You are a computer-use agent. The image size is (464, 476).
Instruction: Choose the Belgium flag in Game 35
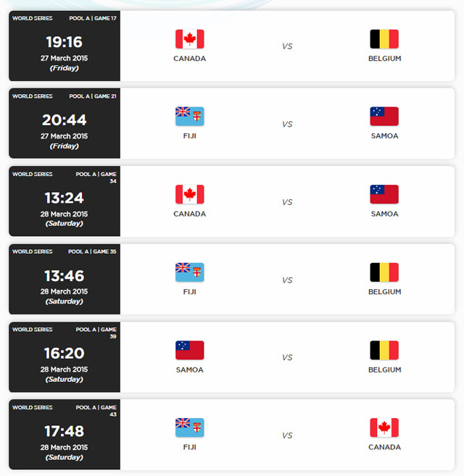[384, 272]
